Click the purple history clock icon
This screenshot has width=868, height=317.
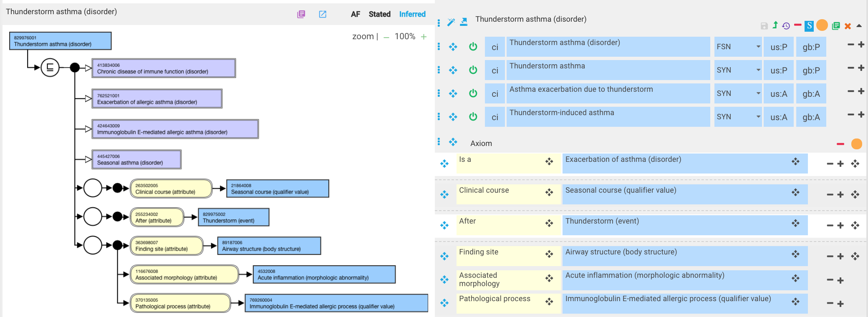[x=786, y=26]
